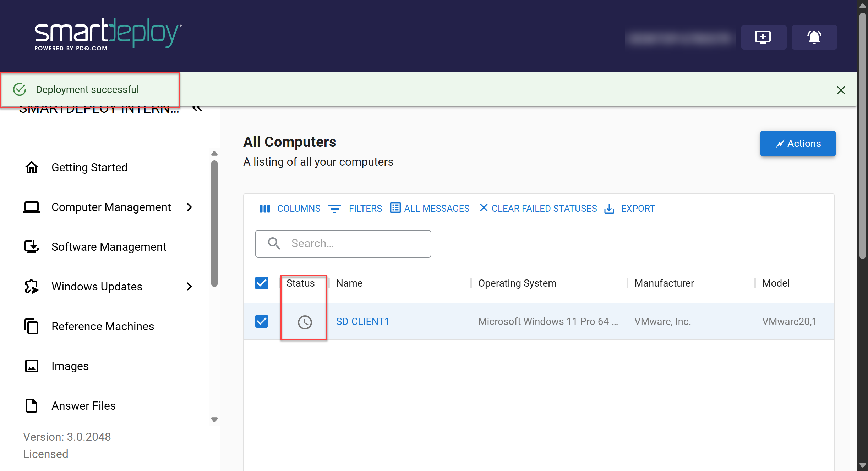Click the sidebar vertical scrollbar thumb
Screen dimensions: 868x471
point(214,223)
